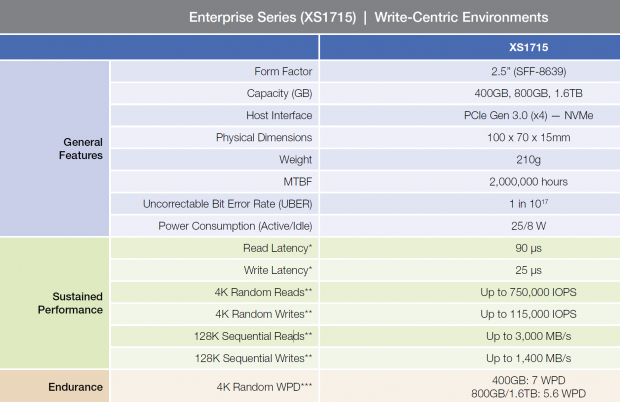Click the '4K Random Writes**' label

point(264,314)
